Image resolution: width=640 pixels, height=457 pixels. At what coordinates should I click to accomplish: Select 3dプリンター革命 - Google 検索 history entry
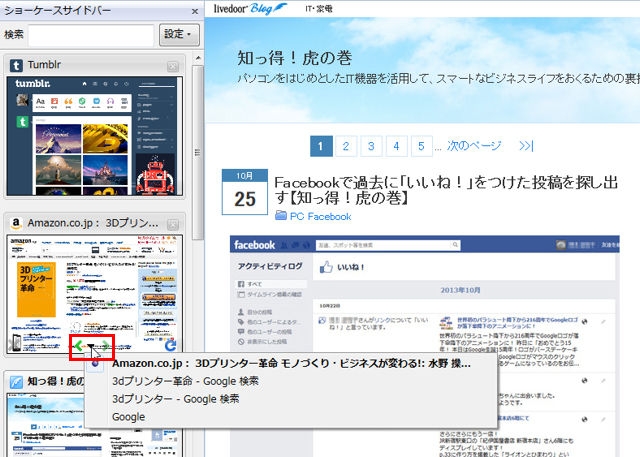tap(185, 381)
